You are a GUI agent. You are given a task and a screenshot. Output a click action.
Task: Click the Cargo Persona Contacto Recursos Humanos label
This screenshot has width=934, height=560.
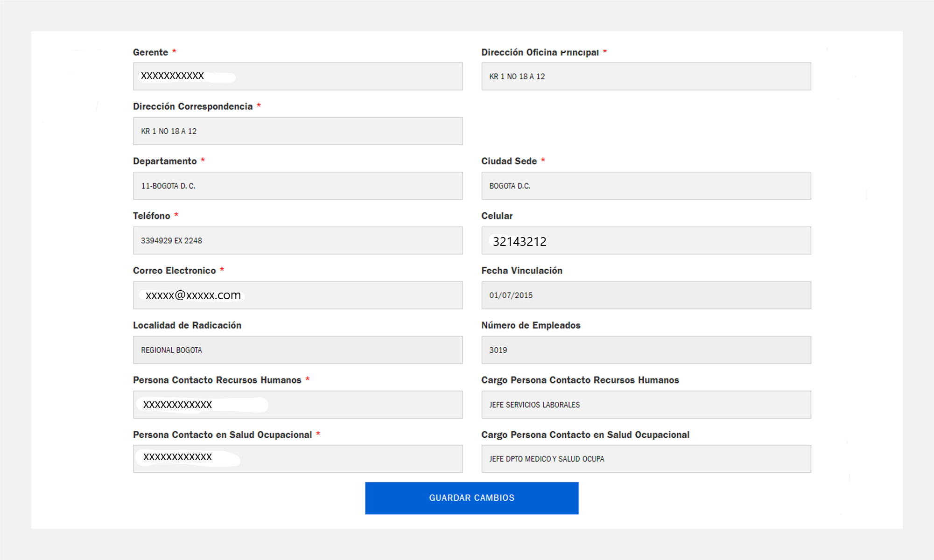tap(580, 380)
